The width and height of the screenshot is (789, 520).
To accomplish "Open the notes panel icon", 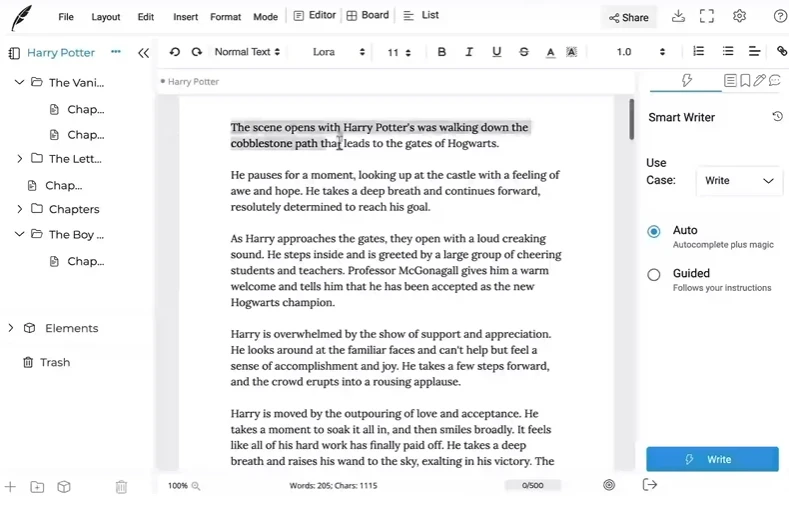I will coord(730,81).
